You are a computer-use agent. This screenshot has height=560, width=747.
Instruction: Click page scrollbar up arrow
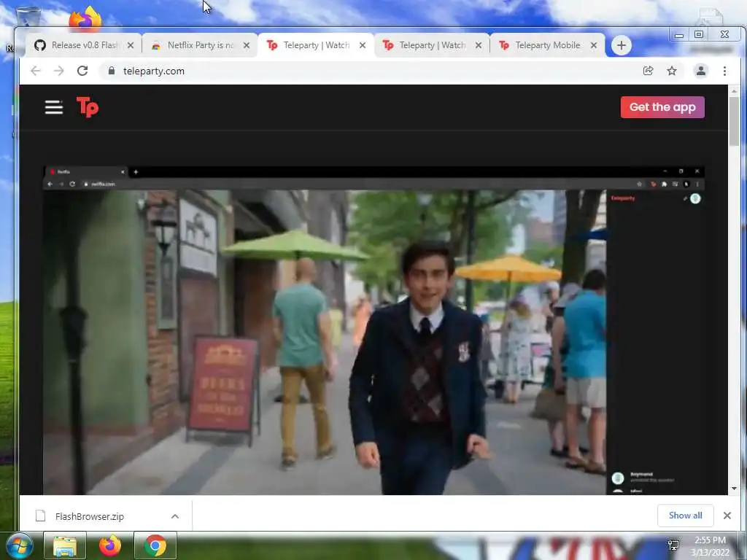point(734,90)
